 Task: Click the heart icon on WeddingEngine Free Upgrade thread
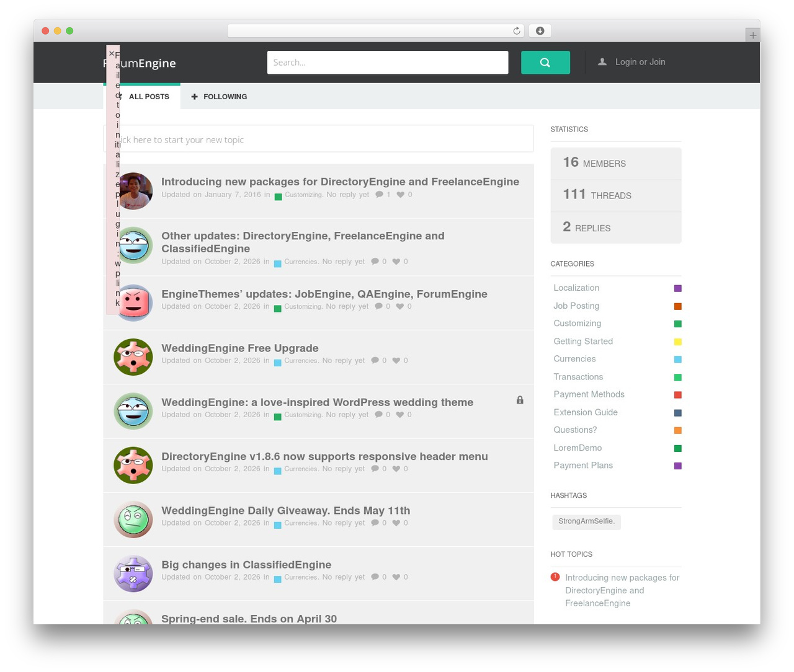pos(396,360)
